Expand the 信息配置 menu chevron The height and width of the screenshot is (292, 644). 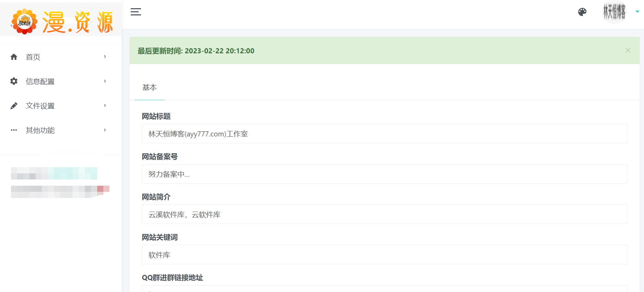105,81
